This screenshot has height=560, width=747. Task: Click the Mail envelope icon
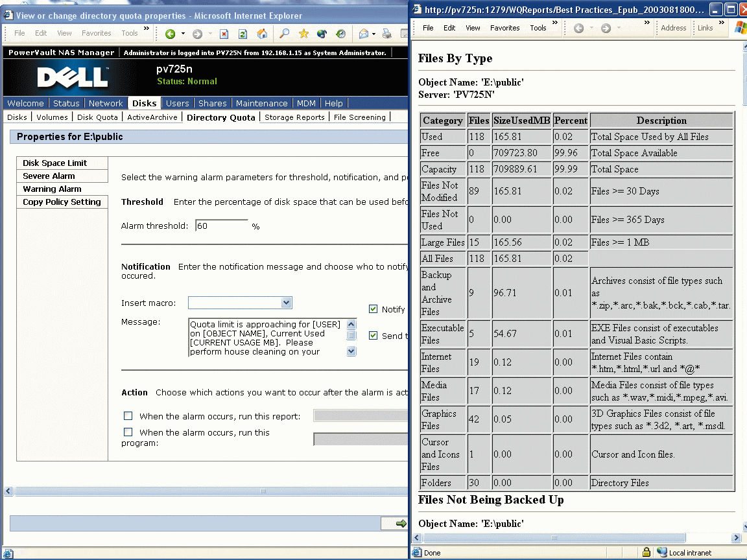click(x=364, y=34)
